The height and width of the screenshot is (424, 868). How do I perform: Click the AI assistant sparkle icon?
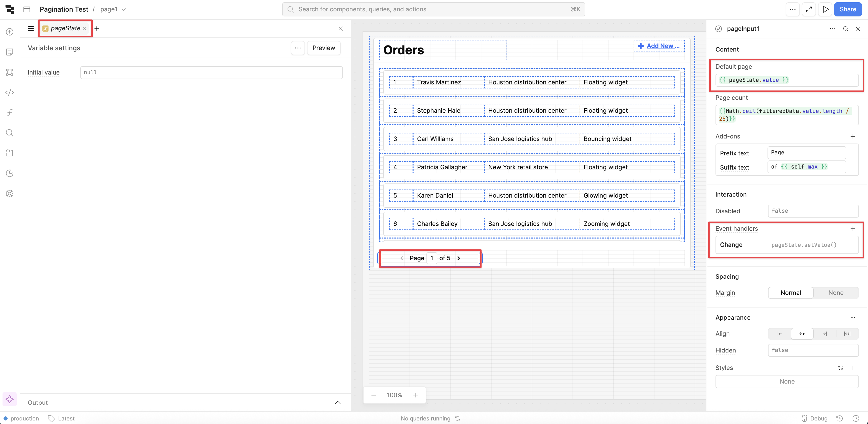(9, 399)
